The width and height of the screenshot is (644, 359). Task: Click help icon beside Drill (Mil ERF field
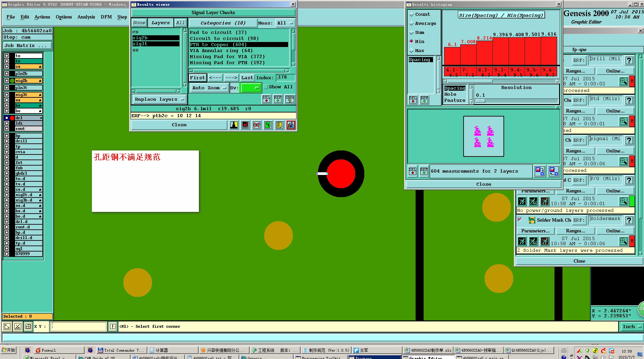[629, 60]
